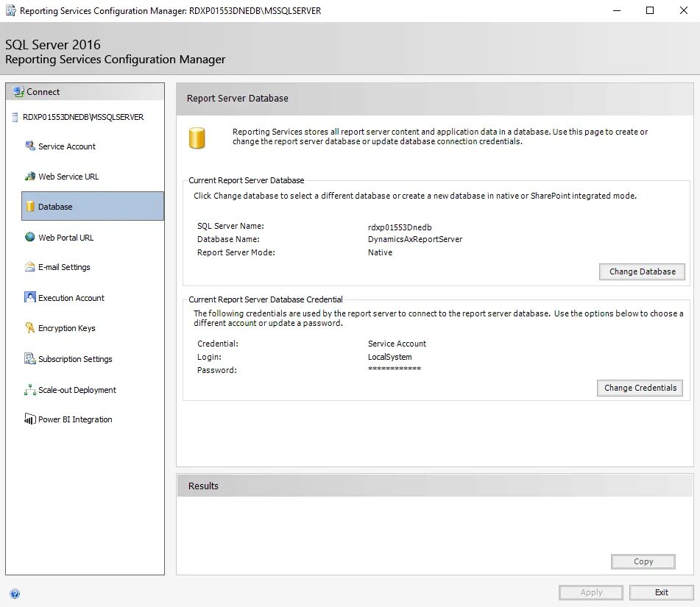This screenshot has width=700, height=607.
Task: Show Subscription Settings page
Action: [75, 359]
